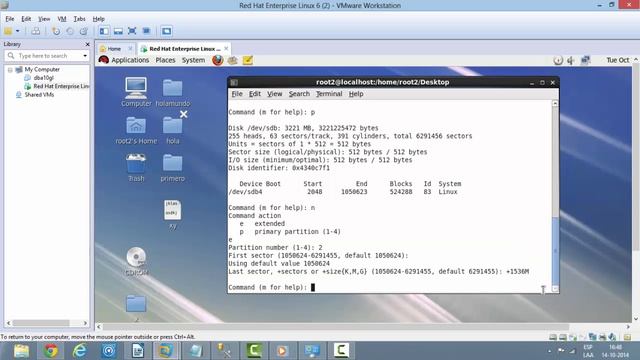The height and width of the screenshot is (360, 640).
Task: Take a snapshot of this virtual machine
Action: 56,31
